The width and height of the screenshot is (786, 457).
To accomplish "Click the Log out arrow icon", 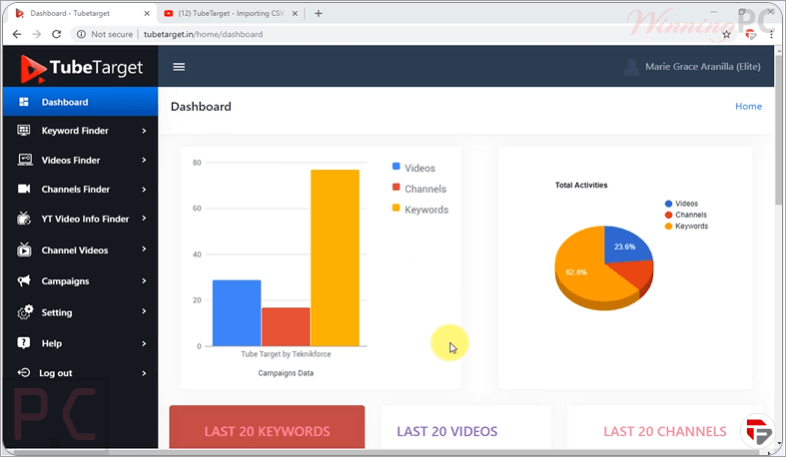I will (24, 372).
